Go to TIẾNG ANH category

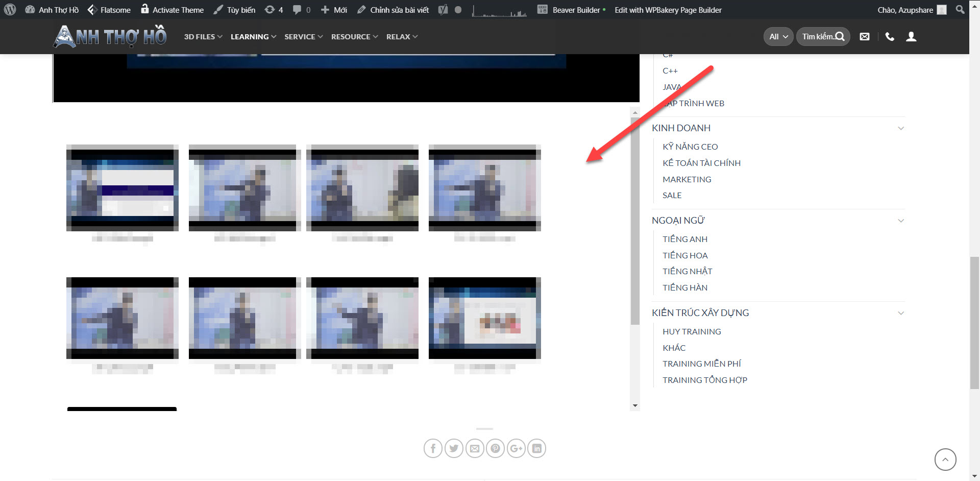pyautogui.click(x=685, y=239)
